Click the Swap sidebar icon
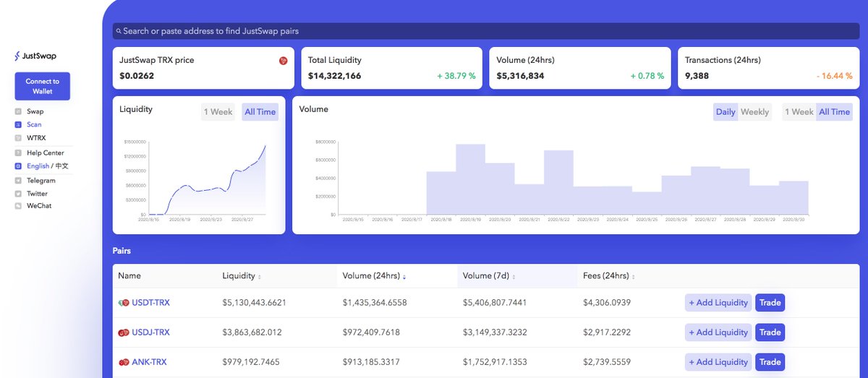 [x=18, y=111]
